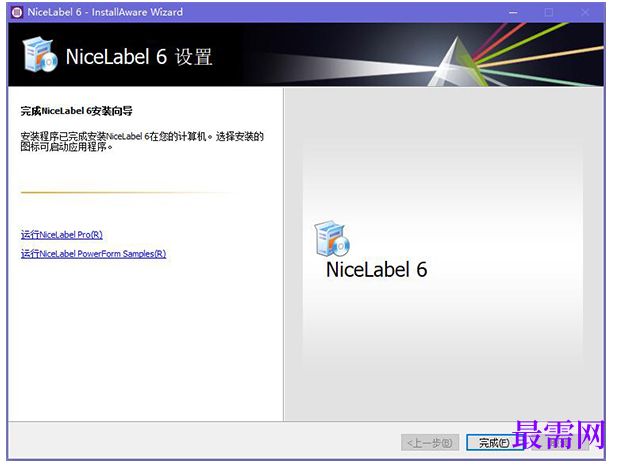Click the 完成(F) finish button
Viewport: 624px width, 466px height.
coord(494,443)
